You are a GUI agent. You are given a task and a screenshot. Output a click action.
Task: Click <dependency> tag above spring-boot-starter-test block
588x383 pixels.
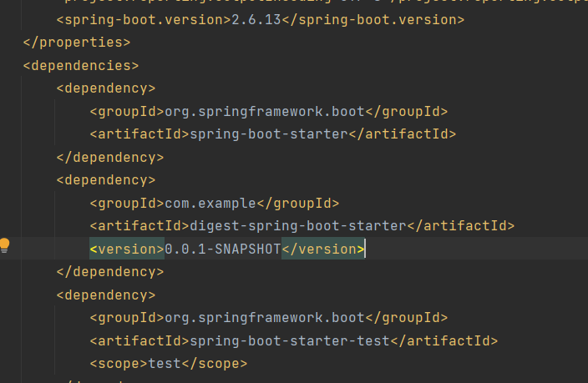point(106,295)
